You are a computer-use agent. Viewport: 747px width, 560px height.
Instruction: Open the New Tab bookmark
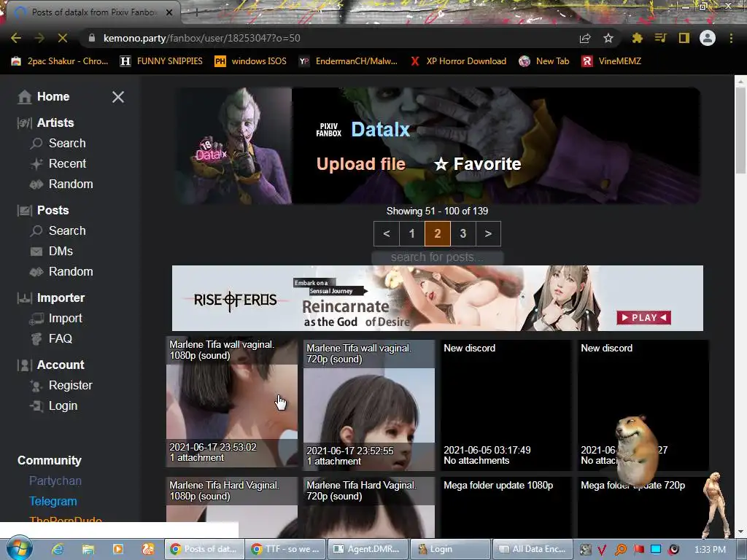pos(544,61)
